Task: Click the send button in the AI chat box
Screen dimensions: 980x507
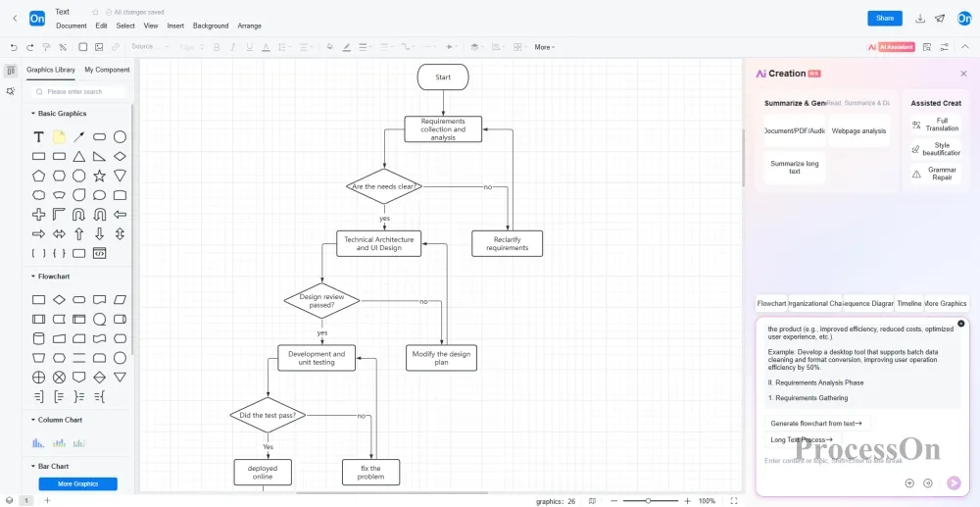Action: coord(954,482)
